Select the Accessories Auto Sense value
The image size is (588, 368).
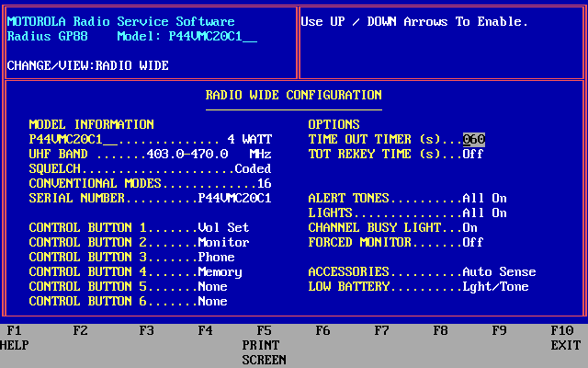[499, 272]
